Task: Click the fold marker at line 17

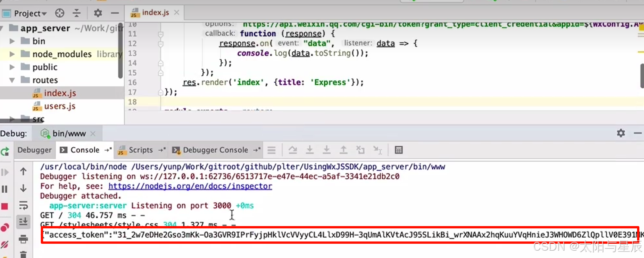Action: [161, 92]
